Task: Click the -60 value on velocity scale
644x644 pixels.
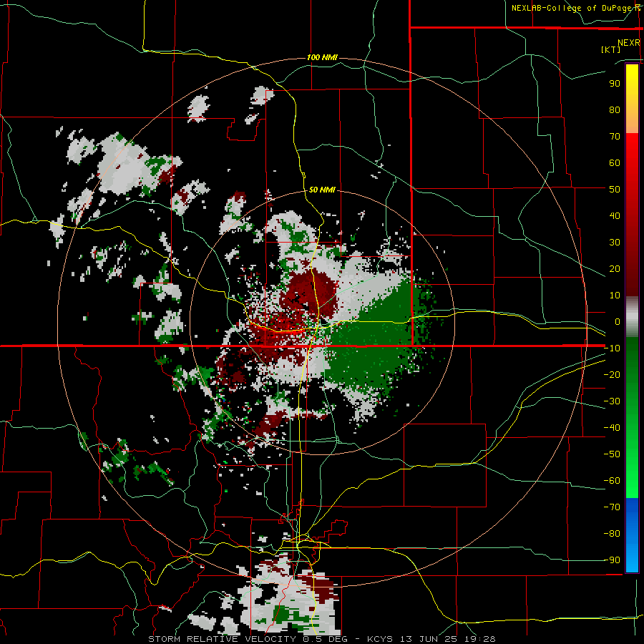Action: click(x=612, y=481)
